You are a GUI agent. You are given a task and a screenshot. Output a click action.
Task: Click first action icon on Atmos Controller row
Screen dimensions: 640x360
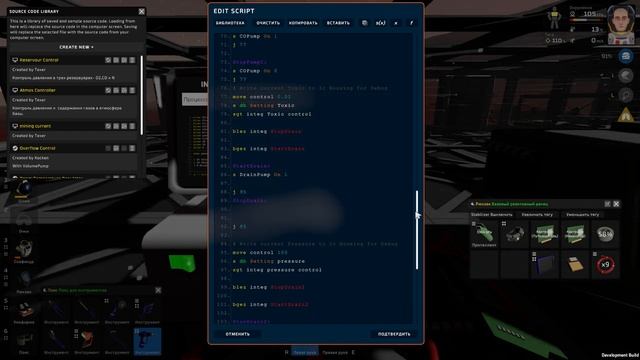(x=108, y=90)
